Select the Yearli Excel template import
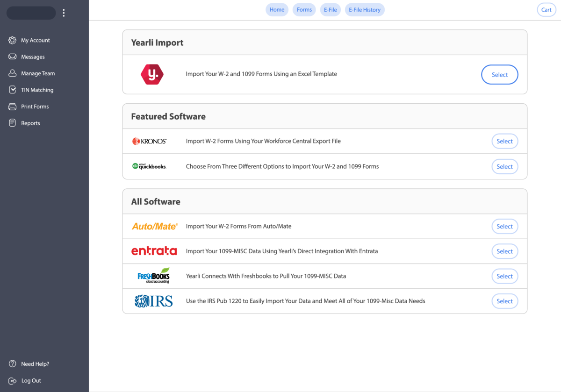Screen dimensions: 561x392 click(499, 75)
